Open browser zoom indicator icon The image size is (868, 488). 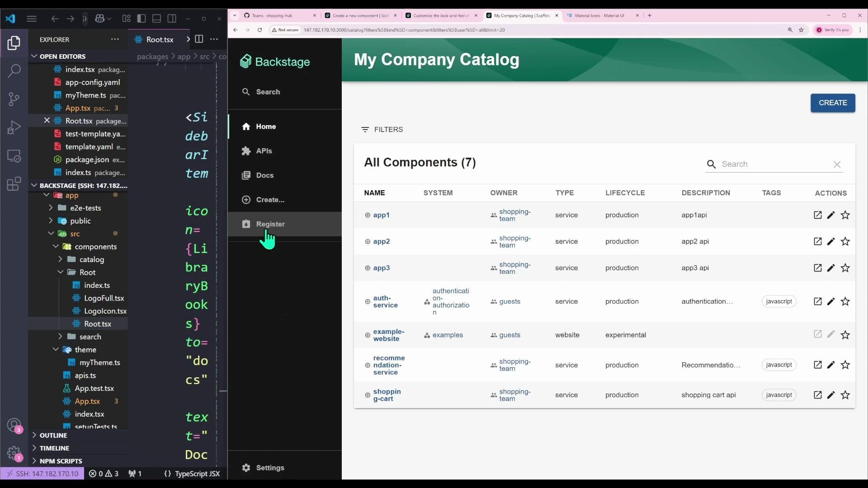point(790,30)
